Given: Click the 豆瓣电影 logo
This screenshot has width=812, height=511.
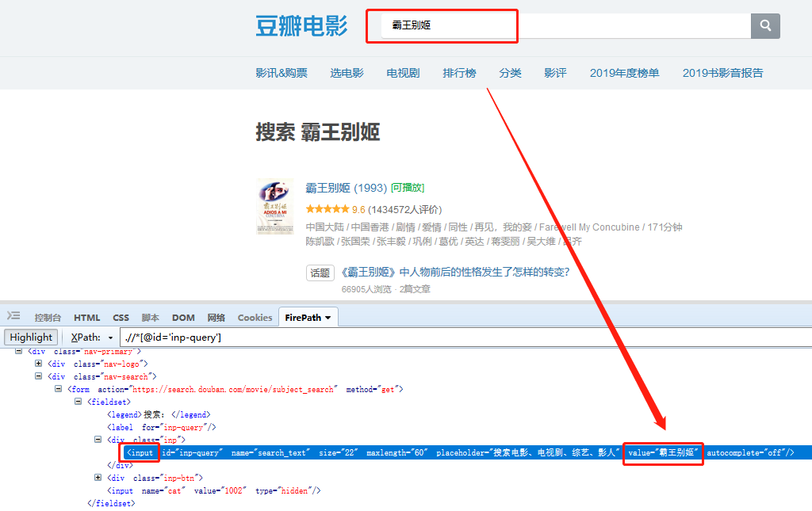Looking at the screenshot, I should [301, 26].
